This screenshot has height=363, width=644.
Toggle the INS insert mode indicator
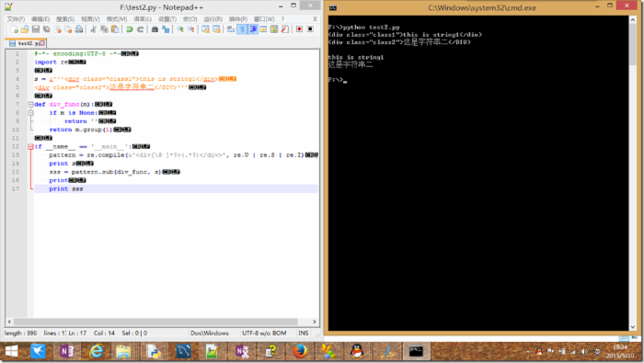[303, 333]
